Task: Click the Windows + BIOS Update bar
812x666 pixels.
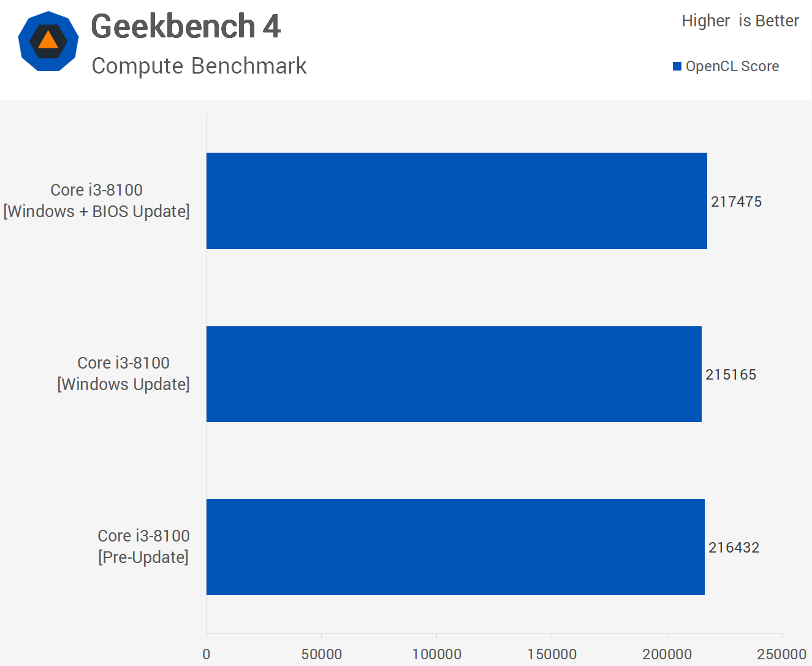Action: [457, 201]
